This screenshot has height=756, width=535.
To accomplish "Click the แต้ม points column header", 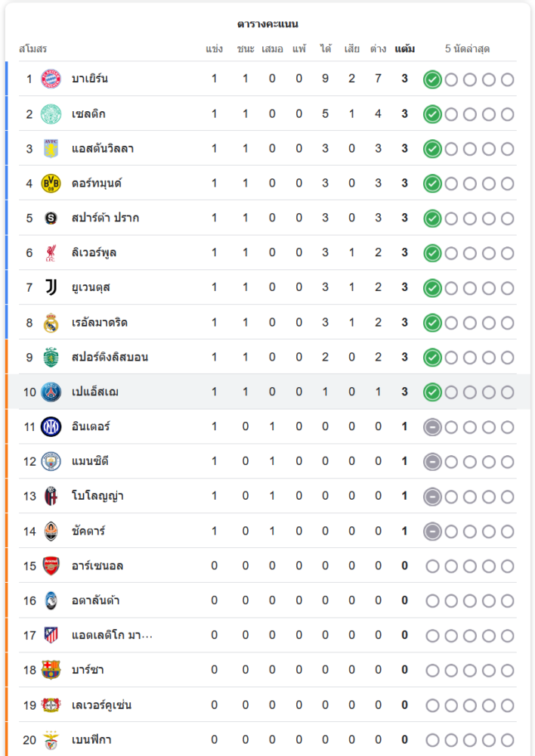I will tap(404, 49).
